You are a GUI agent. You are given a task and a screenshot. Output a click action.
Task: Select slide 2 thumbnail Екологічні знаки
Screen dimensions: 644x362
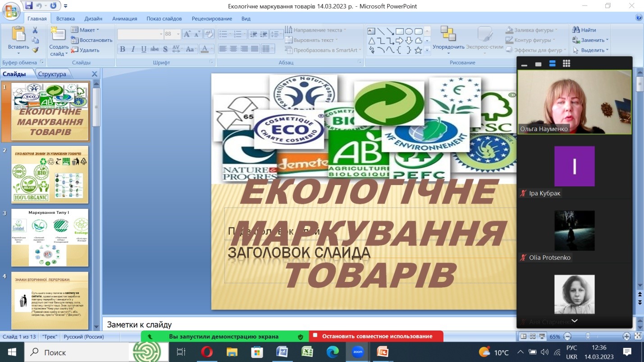(x=50, y=175)
